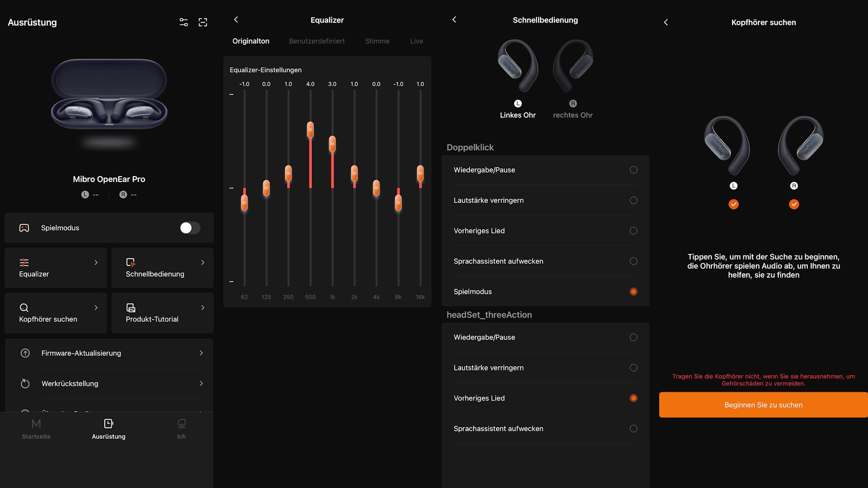Click the gamepad icon next to Spielmodus

pos(24,227)
